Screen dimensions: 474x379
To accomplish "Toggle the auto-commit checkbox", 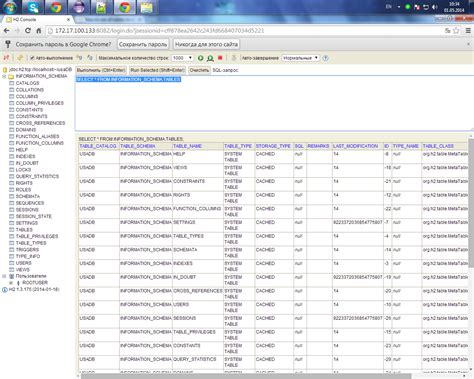I will coord(32,58).
